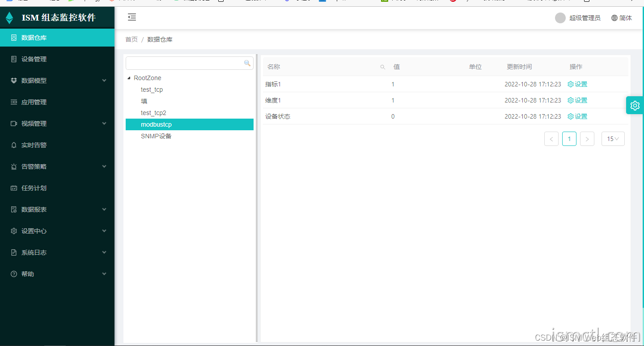The image size is (644, 346).
Task: Click the user avatar circle
Action: 560,18
